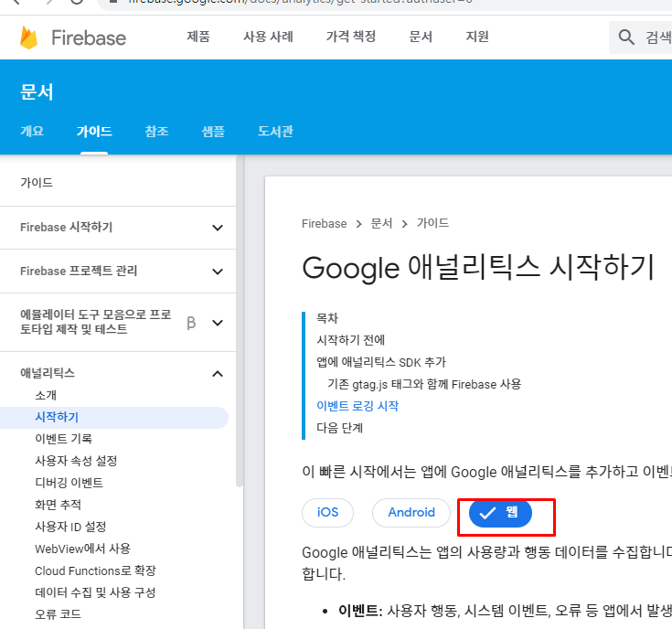Click the Firebase breadcrumb link
672x629 pixels.
click(324, 223)
